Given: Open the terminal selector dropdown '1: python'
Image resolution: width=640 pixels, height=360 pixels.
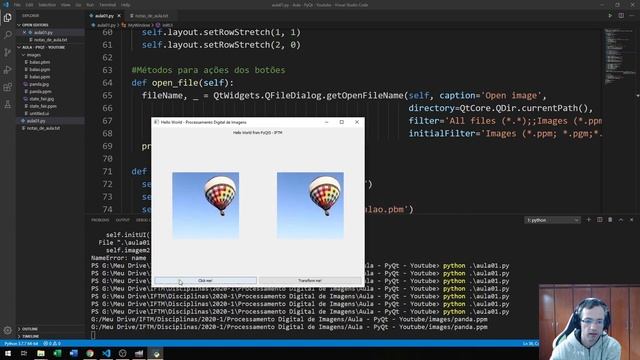Looking at the screenshot, I should [552, 220].
